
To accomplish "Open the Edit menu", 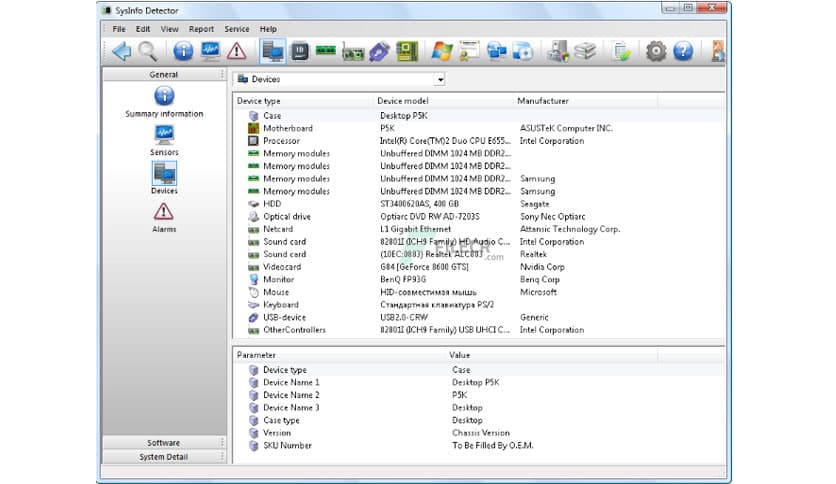I will [143, 29].
